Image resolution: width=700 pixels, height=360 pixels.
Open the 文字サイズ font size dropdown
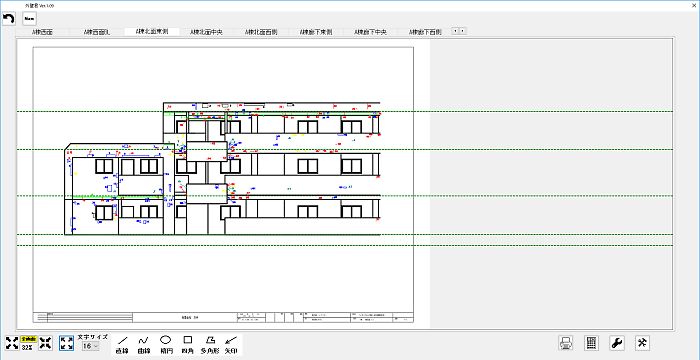[x=91, y=346]
